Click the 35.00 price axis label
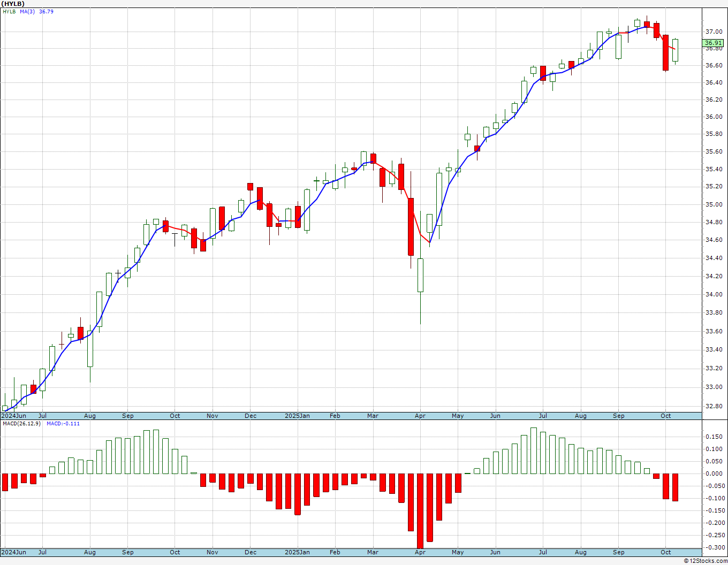 click(x=713, y=205)
